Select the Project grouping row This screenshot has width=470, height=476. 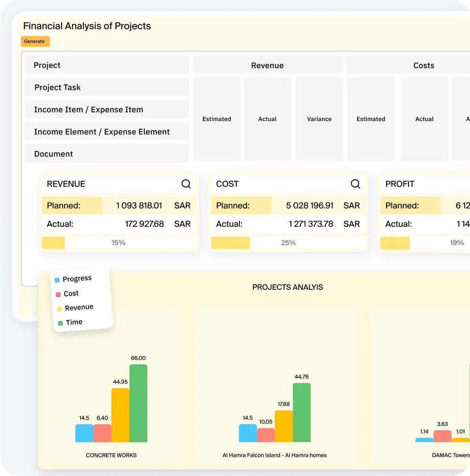click(107, 65)
